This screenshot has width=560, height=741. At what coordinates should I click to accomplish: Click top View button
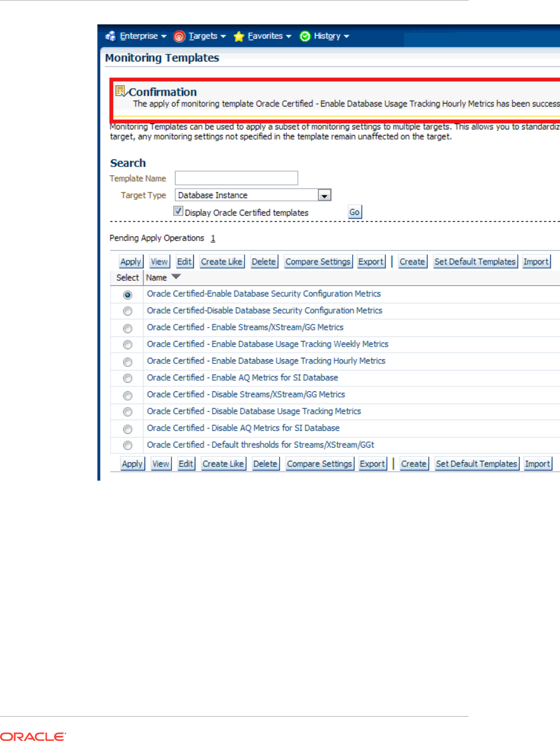159,261
